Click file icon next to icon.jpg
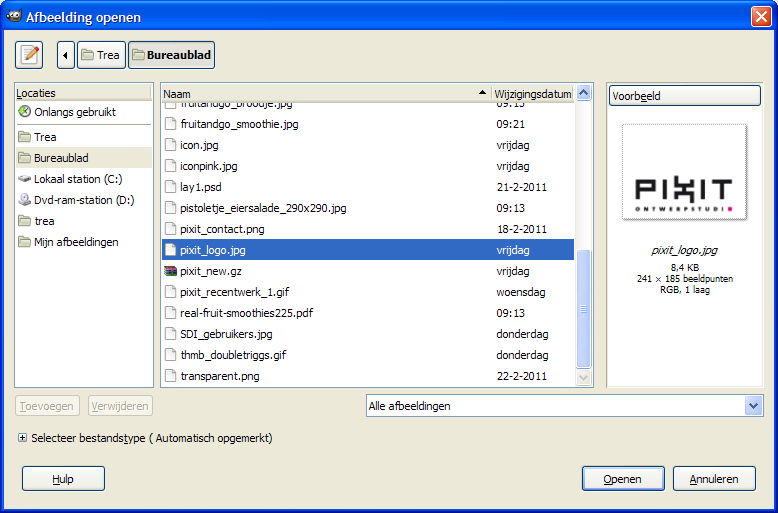Image resolution: width=778 pixels, height=513 pixels. (x=170, y=145)
